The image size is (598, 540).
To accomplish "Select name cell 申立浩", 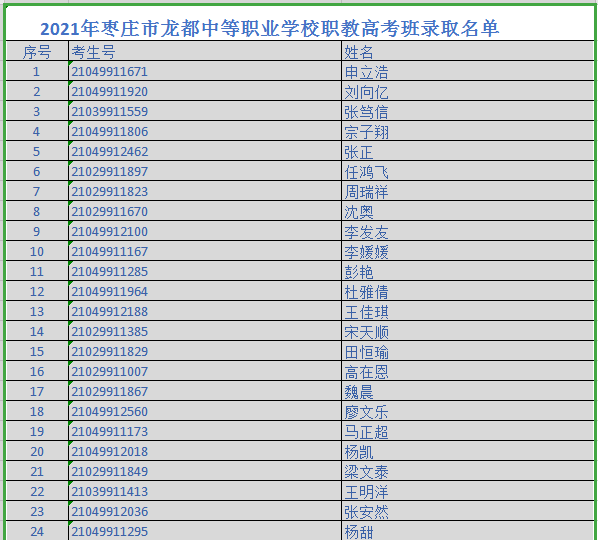I will click(468, 71).
